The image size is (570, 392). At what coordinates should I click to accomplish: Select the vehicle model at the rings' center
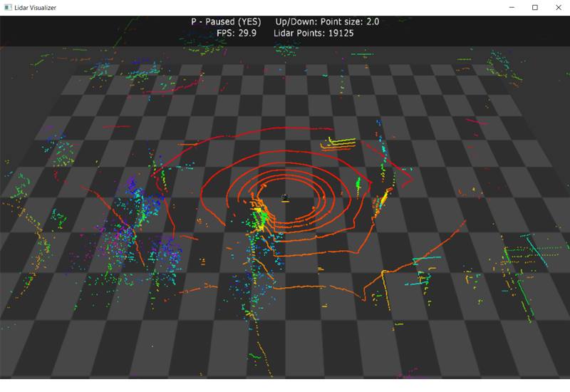point(286,198)
